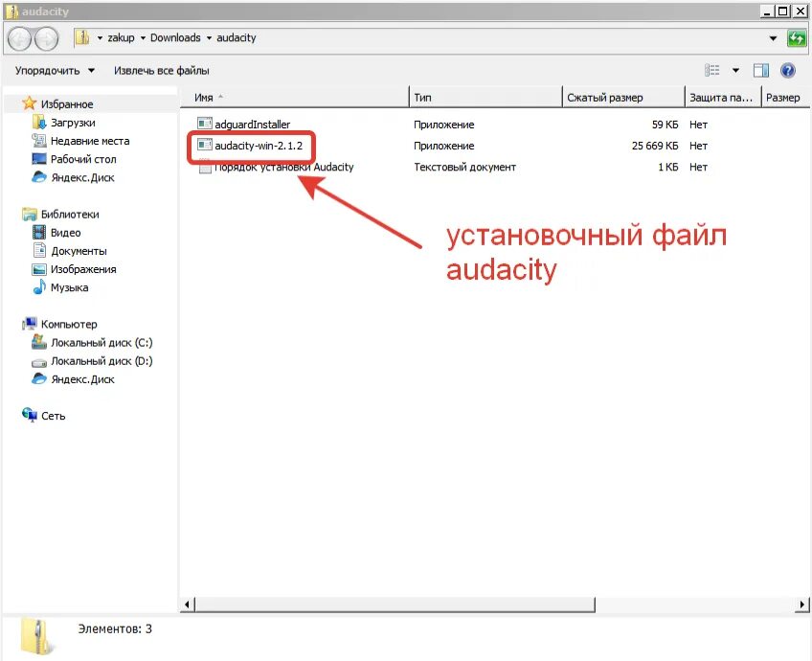The image size is (812, 661).
Task: Click the horizontal scrollbar right arrow
Action: point(801,604)
